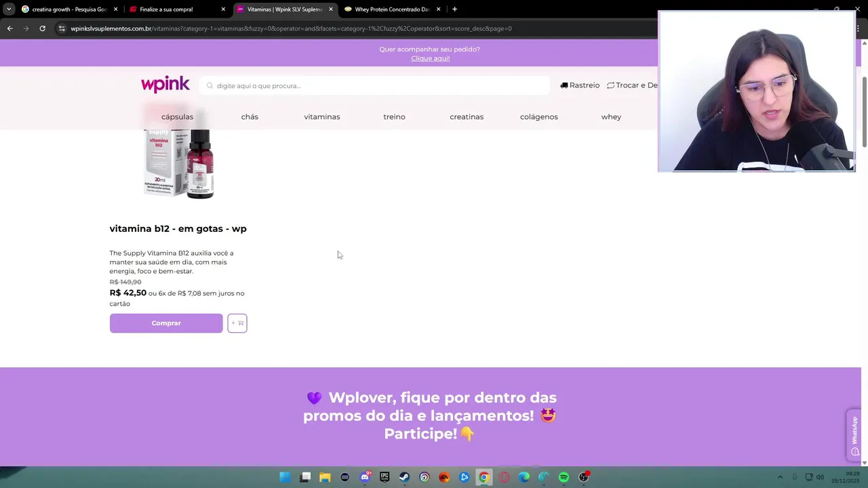Image resolution: width=868 pixels, height=488 pixels.
Task: Close the Finalize a sua compra tab
Action: [223, 9]
